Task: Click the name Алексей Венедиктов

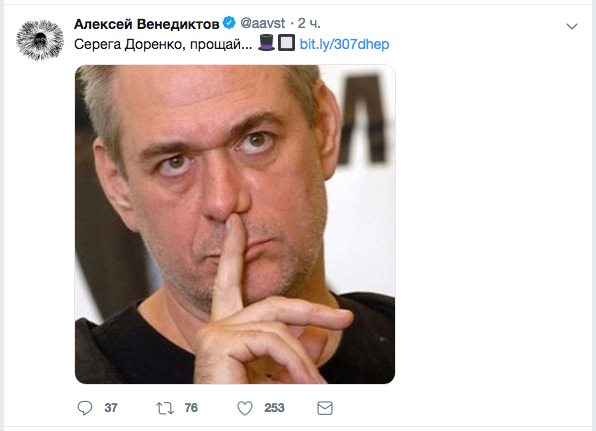Action: pyautogui.click(x=147, y=24)
